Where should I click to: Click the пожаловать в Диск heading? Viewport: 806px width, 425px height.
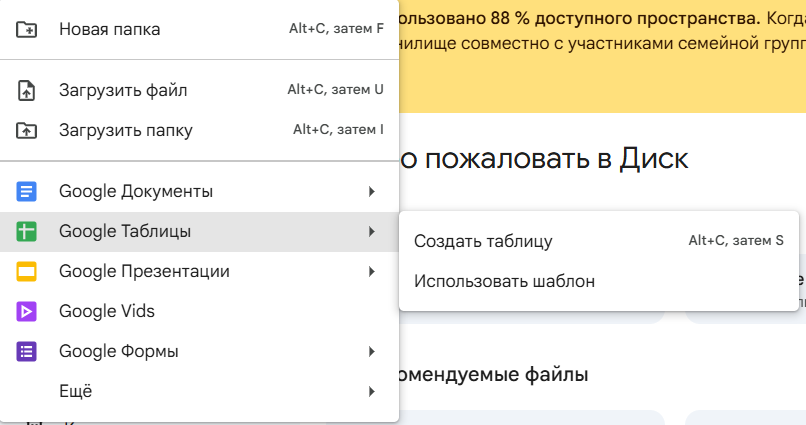point(544,158)
